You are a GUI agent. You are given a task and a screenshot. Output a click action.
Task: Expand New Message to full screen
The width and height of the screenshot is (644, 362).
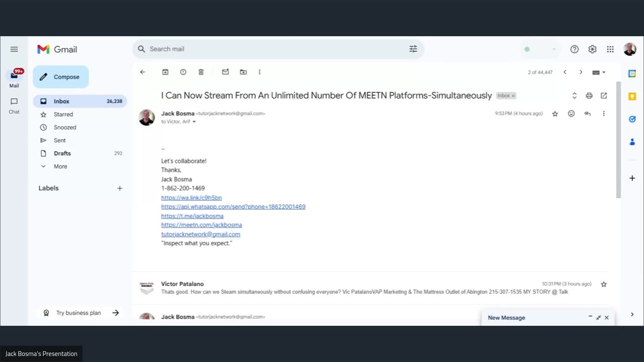tap(598, 317)
